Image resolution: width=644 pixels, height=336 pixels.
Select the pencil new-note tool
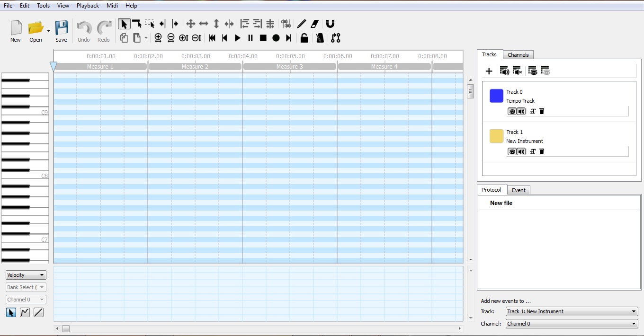pyautogui.click(x=301, y=24)
